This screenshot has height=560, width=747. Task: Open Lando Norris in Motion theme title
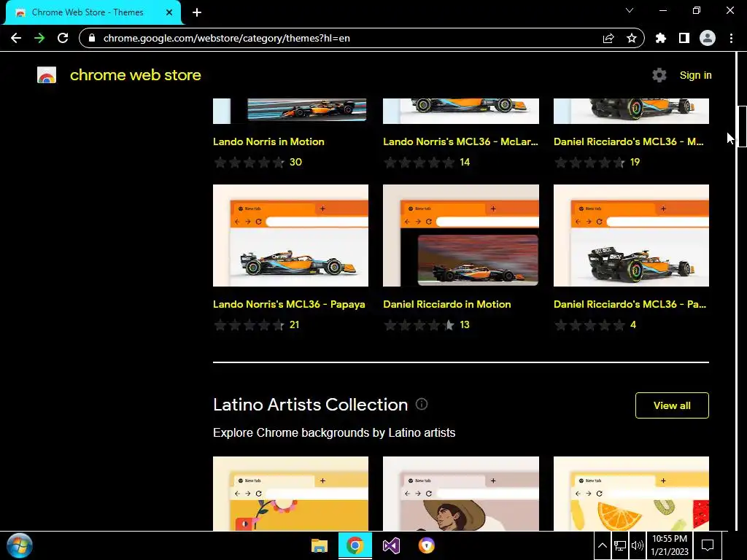pos(268,141)
